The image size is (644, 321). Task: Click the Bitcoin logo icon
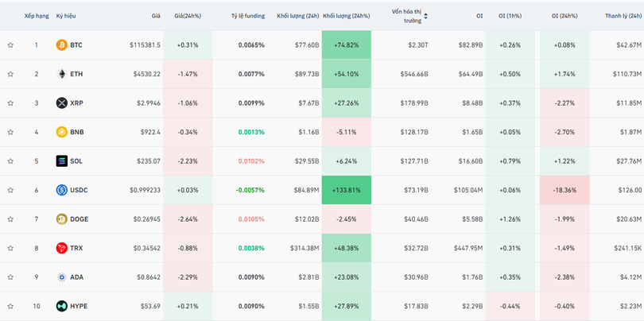click(61, 45)
